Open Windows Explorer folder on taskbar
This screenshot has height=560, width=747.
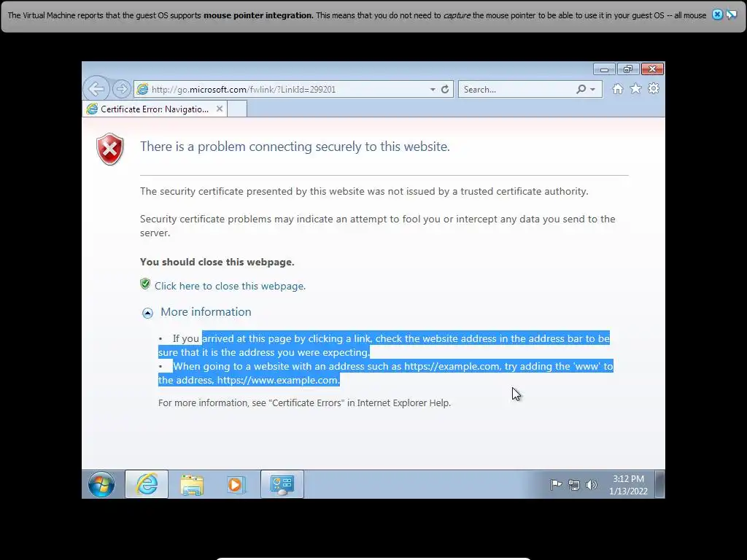tap(192, 485)
